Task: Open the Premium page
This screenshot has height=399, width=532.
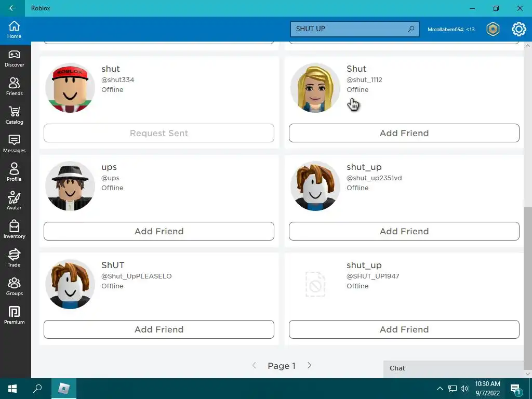Action: pos(14,315)
